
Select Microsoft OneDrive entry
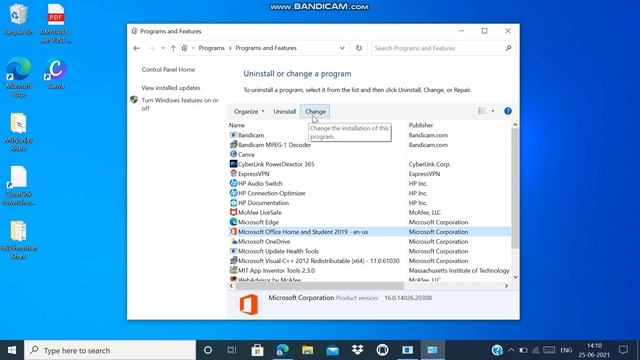[x=260, y=242]
